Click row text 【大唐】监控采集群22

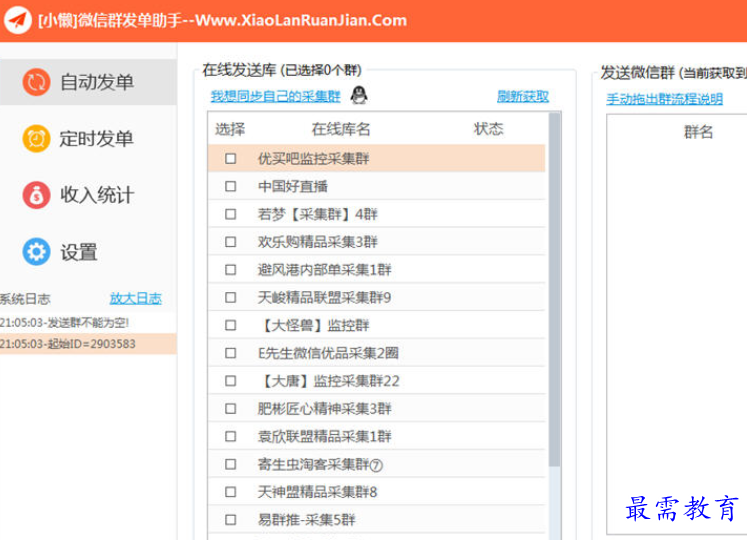point(329,381)
